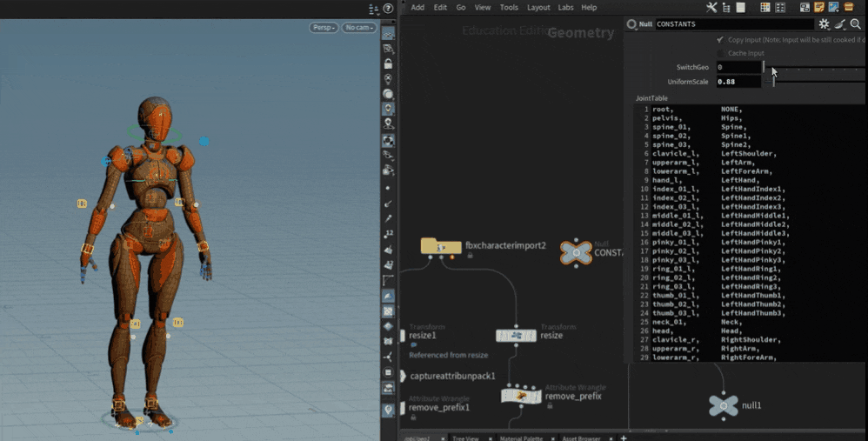Switch to the Asset Browser tab

pos(581,438)
